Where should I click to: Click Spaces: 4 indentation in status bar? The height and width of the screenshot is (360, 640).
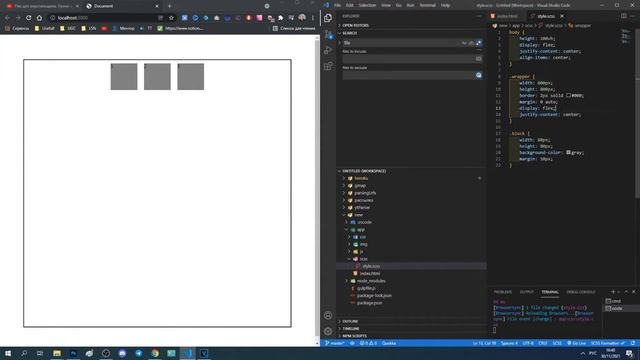[x=509, y=343]
